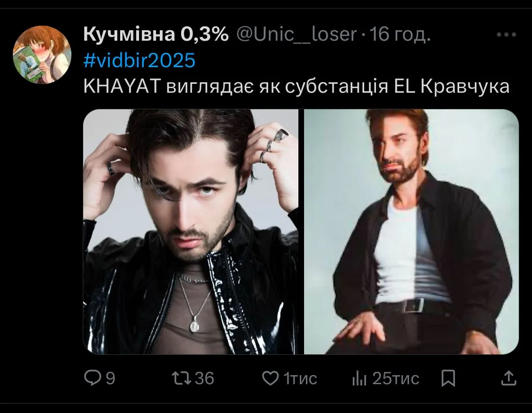This screenshot has height=413, width=532.
Task: Click the reply count 9
Action: tap(111, 378)
